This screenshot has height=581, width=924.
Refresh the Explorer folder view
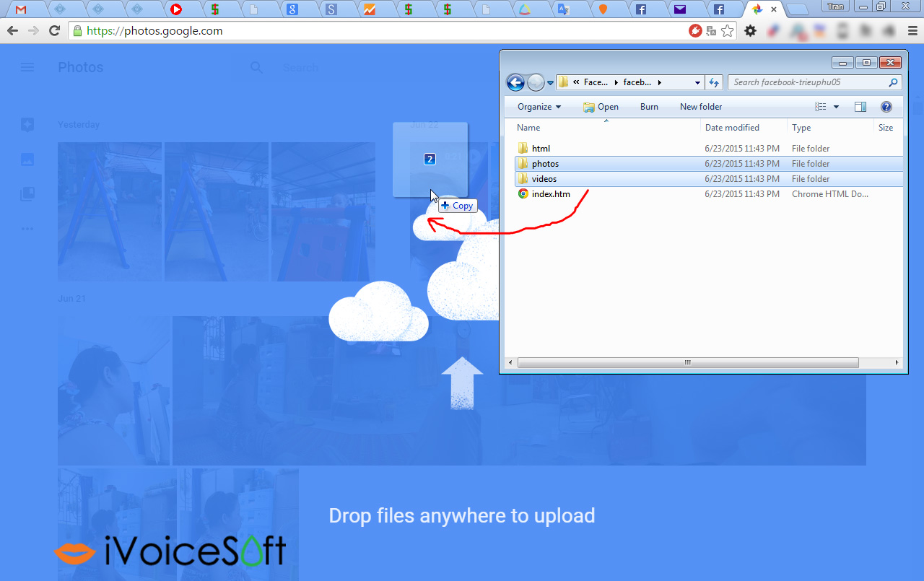[714, 82]
